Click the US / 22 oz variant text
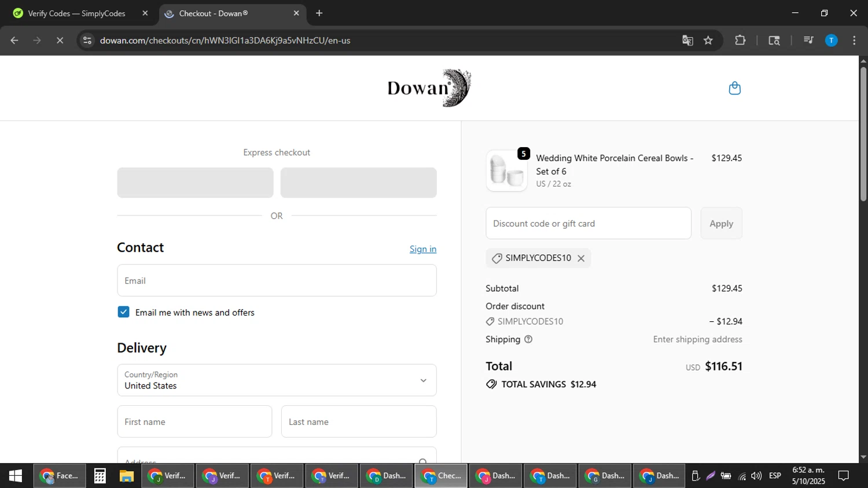This screenshot has width=868, height=488. [x=553, y=184]
